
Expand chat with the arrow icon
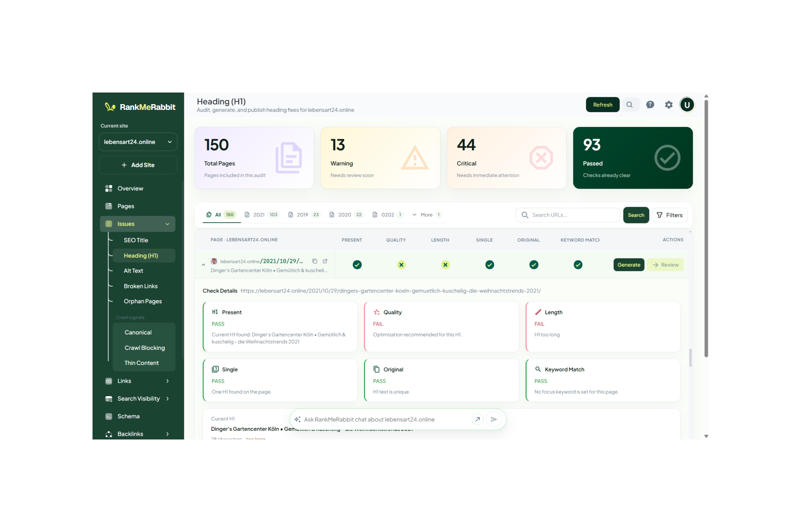pyautogui.click(x=477, y=419)
